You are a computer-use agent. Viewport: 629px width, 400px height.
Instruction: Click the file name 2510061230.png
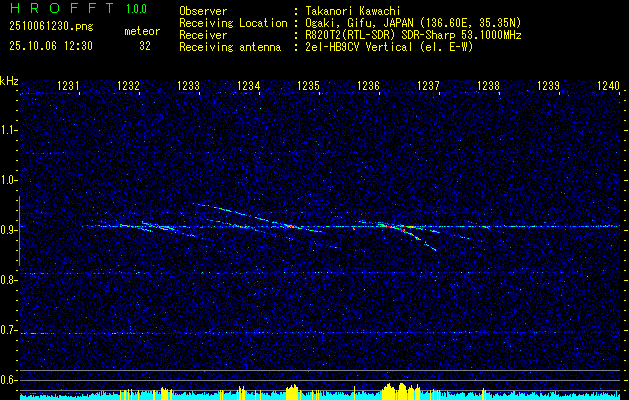(x=51, y=27)
